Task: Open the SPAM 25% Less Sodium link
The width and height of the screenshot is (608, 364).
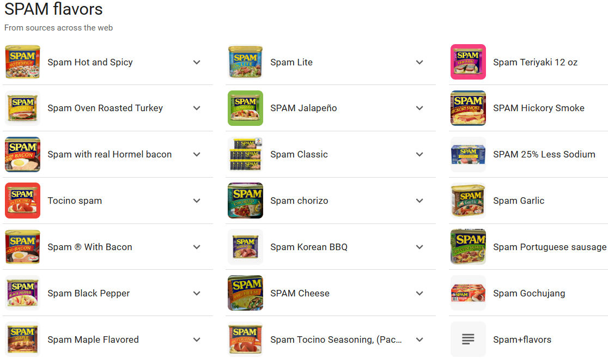Action: coord(544,154)
